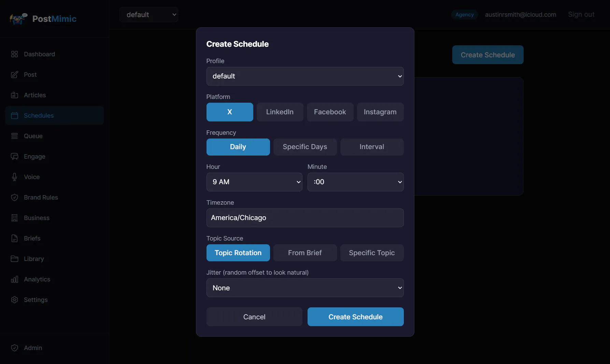Open the Engage section
The image size is (610, 364).
pos(55,157)
